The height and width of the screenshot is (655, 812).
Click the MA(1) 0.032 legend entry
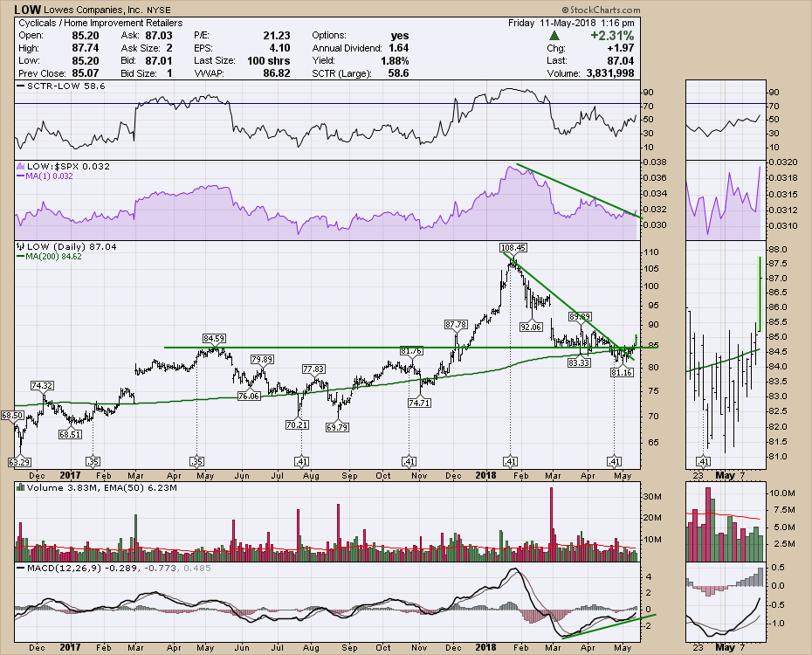click(x=45, y=176)
